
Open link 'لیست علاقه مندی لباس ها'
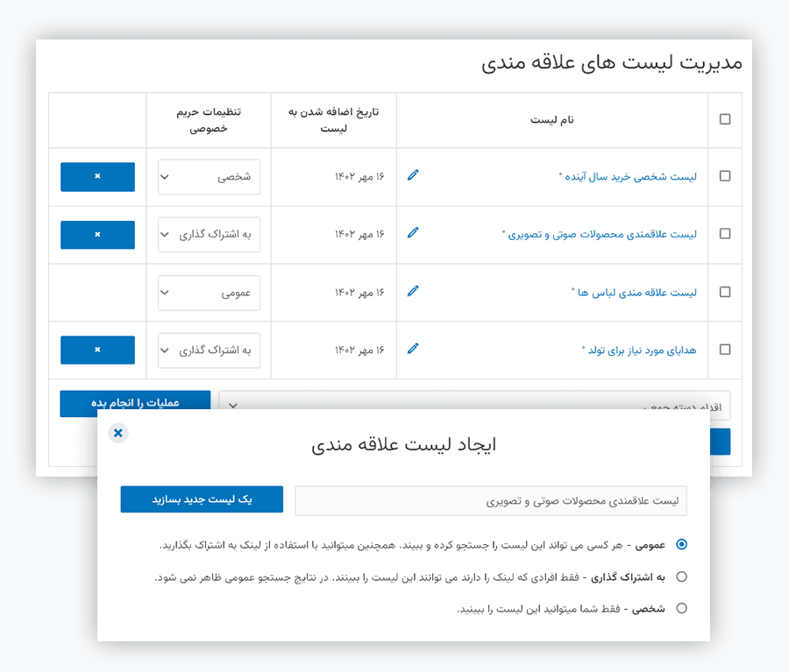(x=637, y=293)
